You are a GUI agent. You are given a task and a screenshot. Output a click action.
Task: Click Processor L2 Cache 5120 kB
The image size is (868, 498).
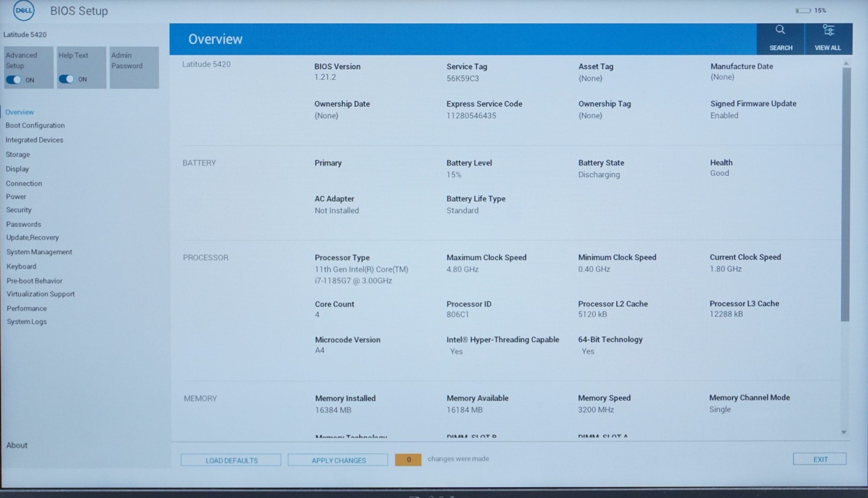(592, 314)
